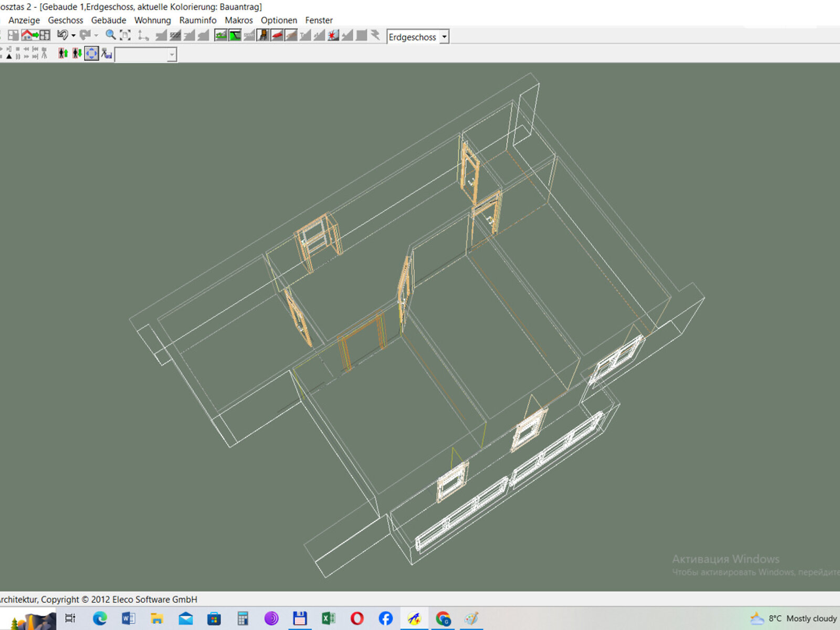The width and height of the screenshot is (840, 630).
Task: Click the person move-up arrow icon
Action: [63, 54]
